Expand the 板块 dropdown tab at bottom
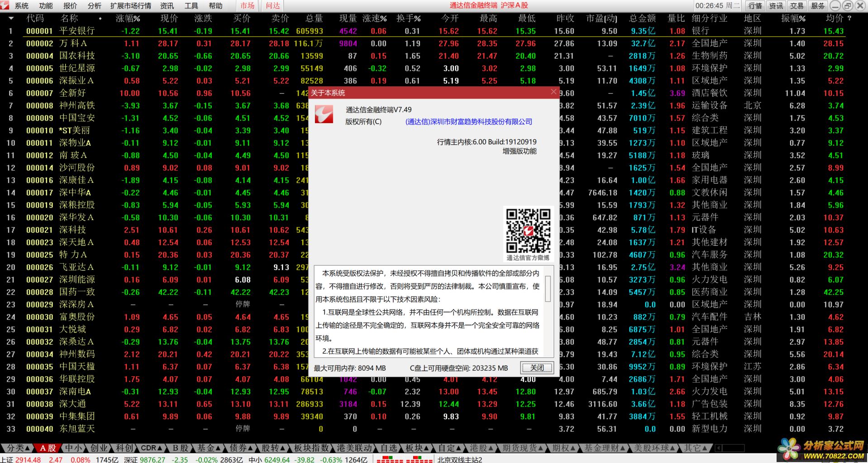Image resolution: width=868 pixels, height=463 pixels. (417, 448)
